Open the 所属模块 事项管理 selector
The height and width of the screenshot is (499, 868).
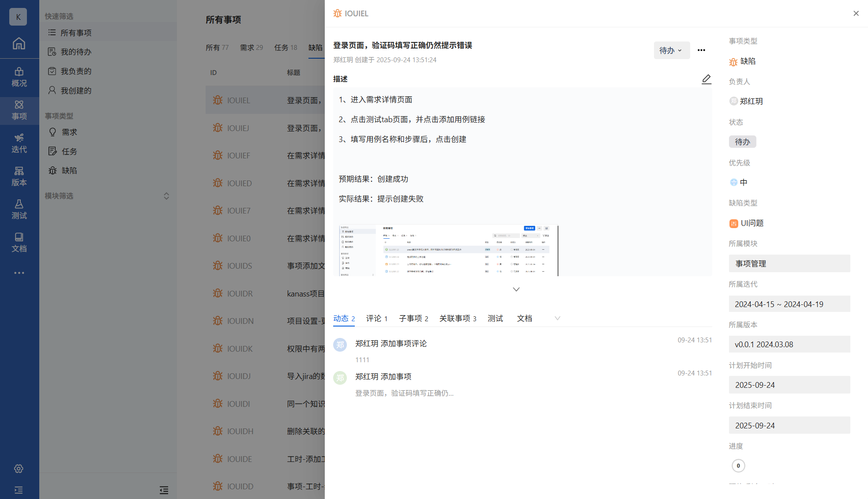(789, 263)
